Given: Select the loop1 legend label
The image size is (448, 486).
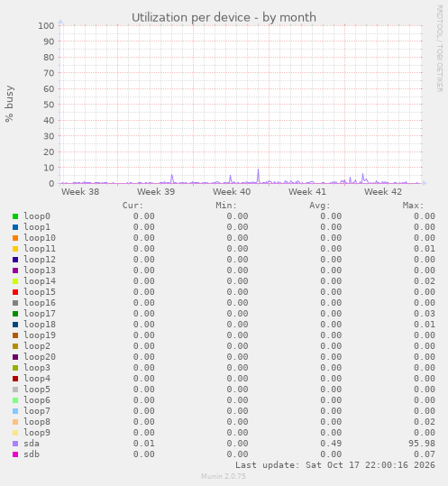Looking at the screenshot, I should coord(37,227).
